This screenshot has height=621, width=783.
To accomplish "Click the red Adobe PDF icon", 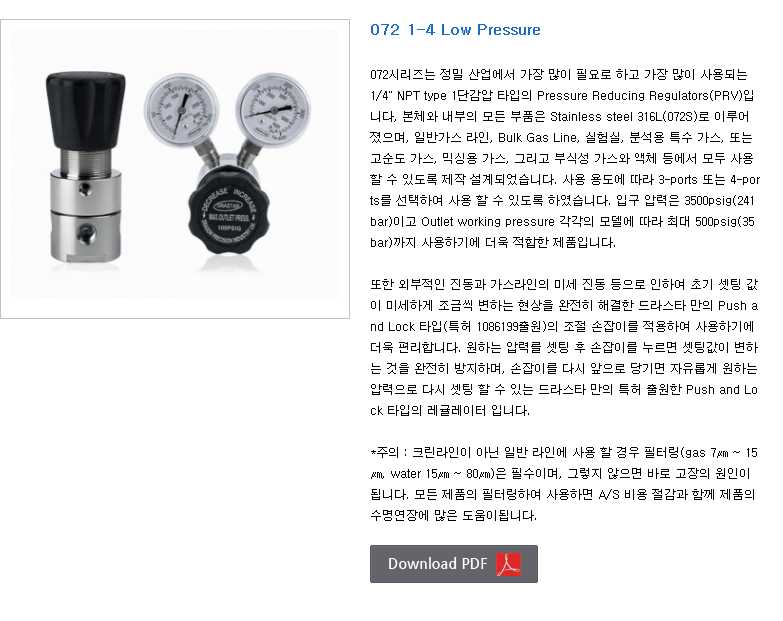I will coord(508,564).
